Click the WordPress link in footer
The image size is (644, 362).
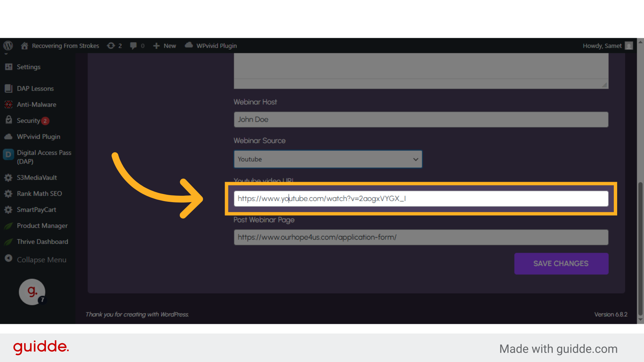click(x=174, y=314)
